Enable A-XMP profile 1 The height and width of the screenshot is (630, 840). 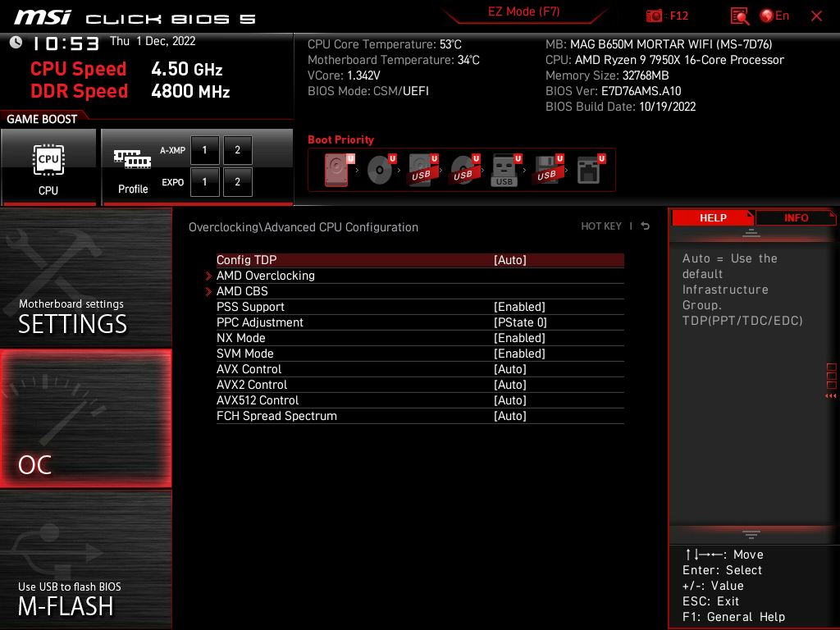204,150
